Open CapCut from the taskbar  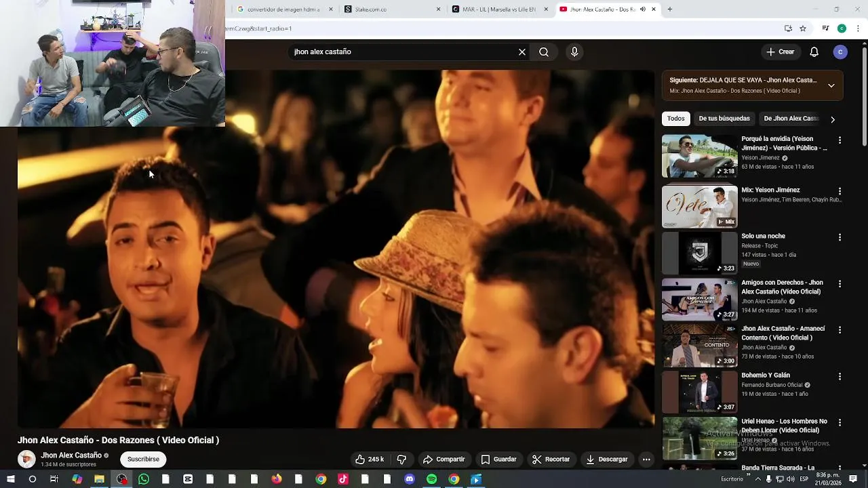pyautogui.click(x=188, y=479)
